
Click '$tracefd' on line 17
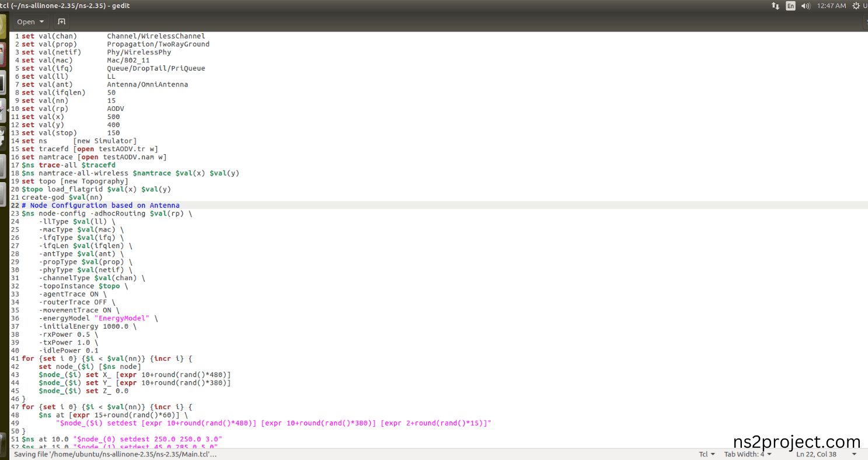(99, 165)
